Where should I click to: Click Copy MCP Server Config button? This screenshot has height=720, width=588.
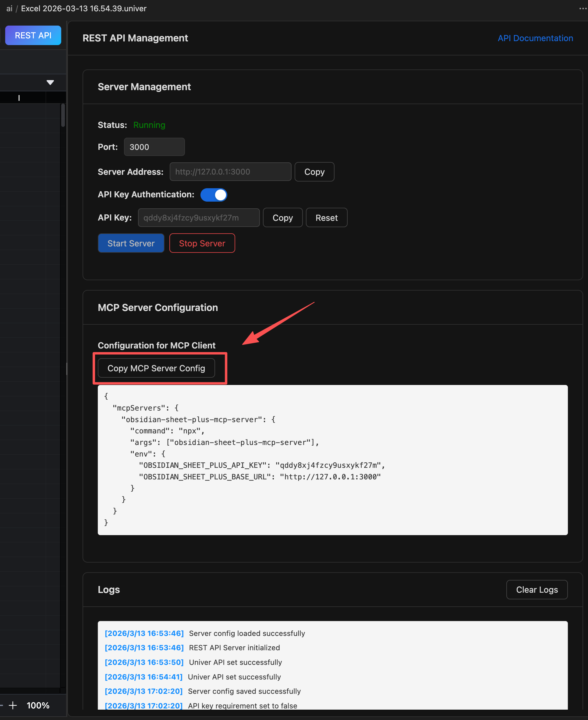(156, 368)
